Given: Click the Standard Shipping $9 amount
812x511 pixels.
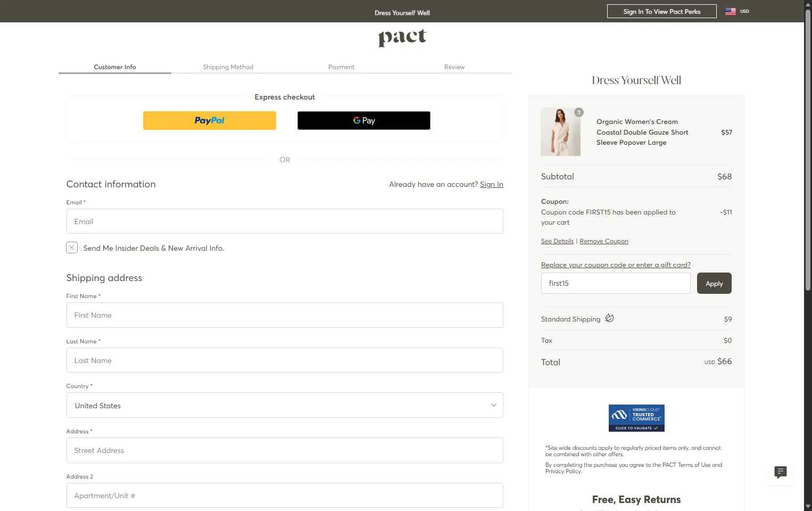Looking at the screenshot, I should tap(728, 319).
